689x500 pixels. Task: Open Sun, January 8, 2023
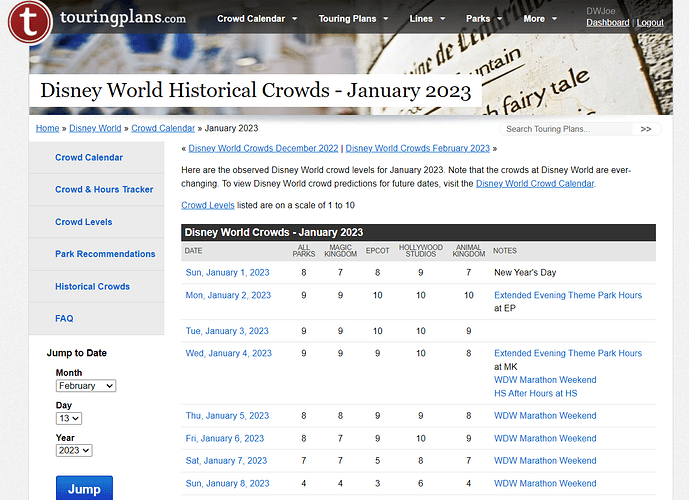click(227, 484)
